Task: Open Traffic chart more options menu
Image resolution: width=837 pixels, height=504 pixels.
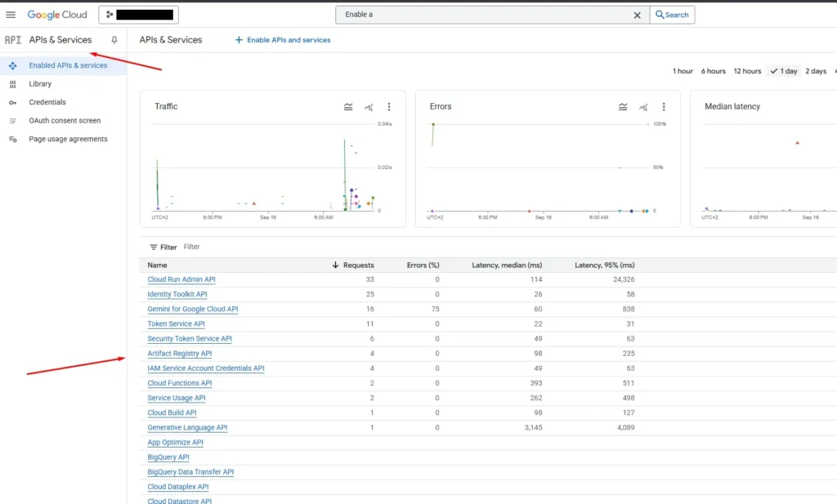Action: [389, 107]
